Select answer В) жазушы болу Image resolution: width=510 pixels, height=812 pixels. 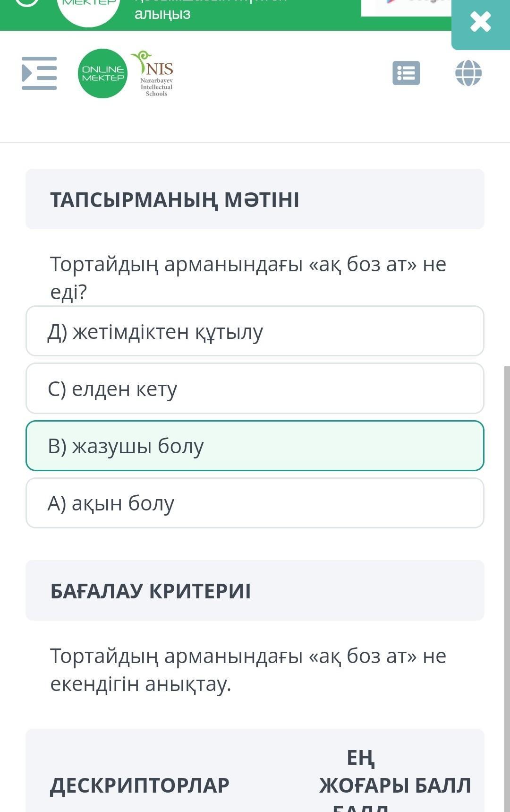[x=255, y=446]
